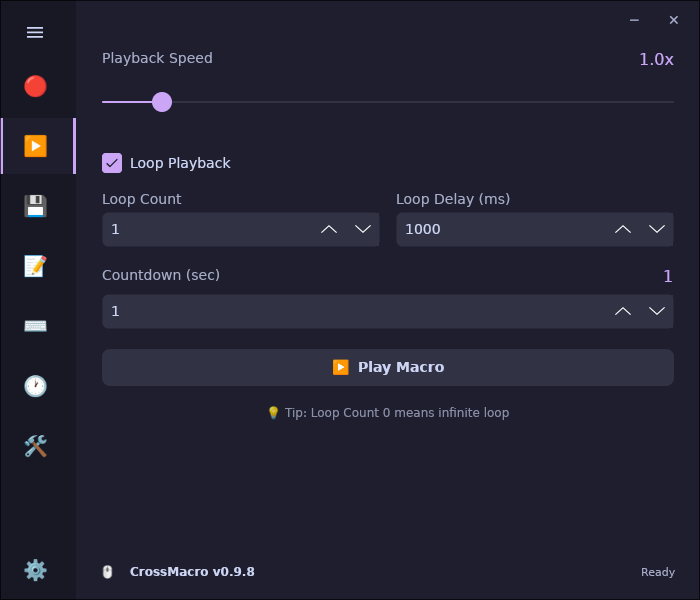Open the hammer and wrench tools icon
The height and width of the screenshot is (600, 700).
pos(35,446)
